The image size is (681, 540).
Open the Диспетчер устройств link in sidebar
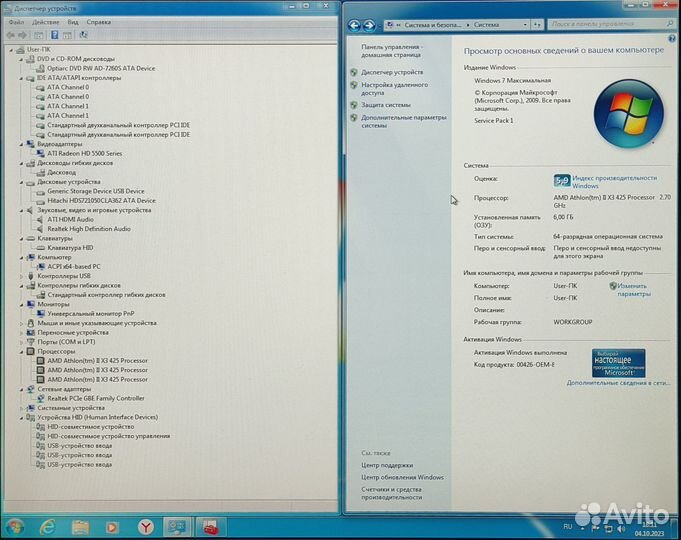tap(392, 72)
